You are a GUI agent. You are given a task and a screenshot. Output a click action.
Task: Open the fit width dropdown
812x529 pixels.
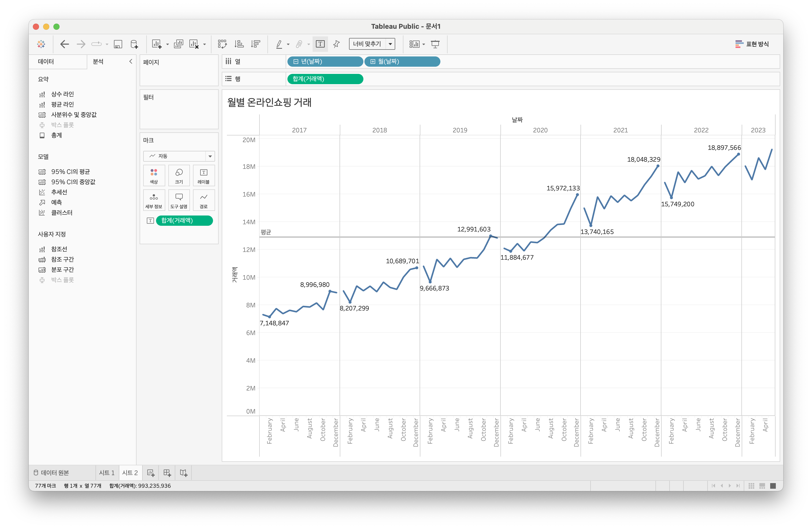point(372,44)
